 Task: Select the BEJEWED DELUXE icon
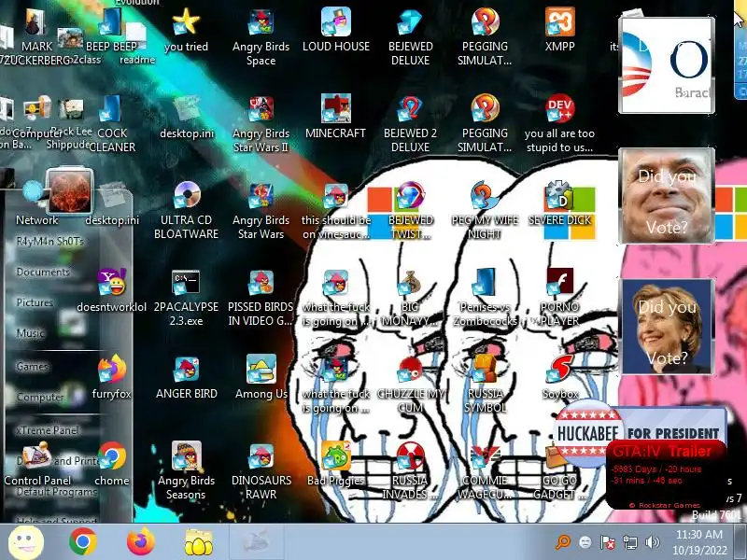click(x=410, y=22)
